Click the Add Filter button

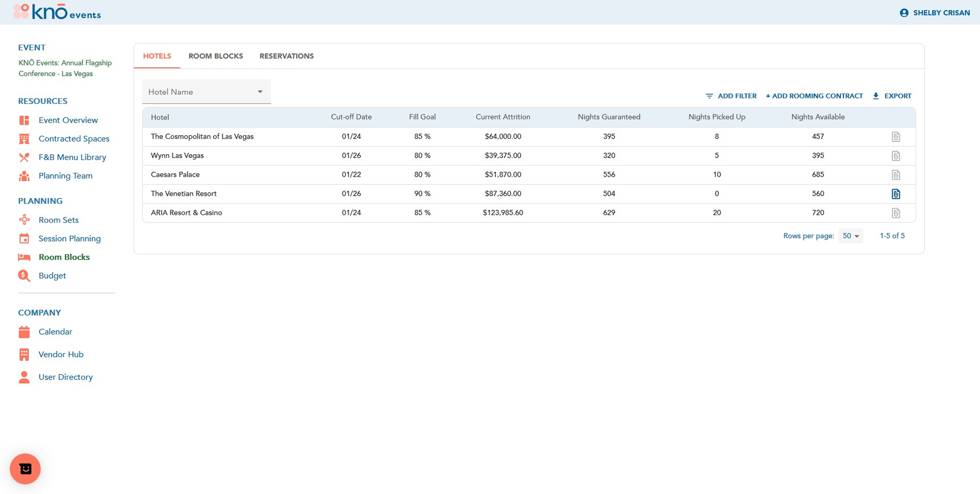point(731,96)
